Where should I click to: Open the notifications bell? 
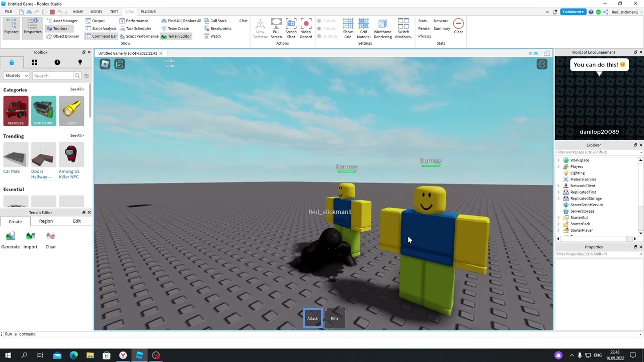[555, 12]
